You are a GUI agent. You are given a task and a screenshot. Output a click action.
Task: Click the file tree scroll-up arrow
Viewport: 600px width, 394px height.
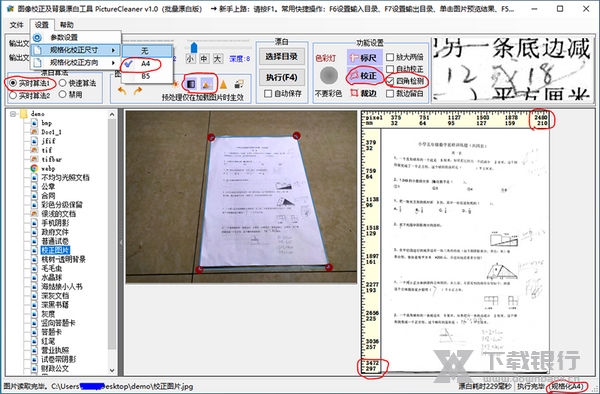click(x=112, y=114)
